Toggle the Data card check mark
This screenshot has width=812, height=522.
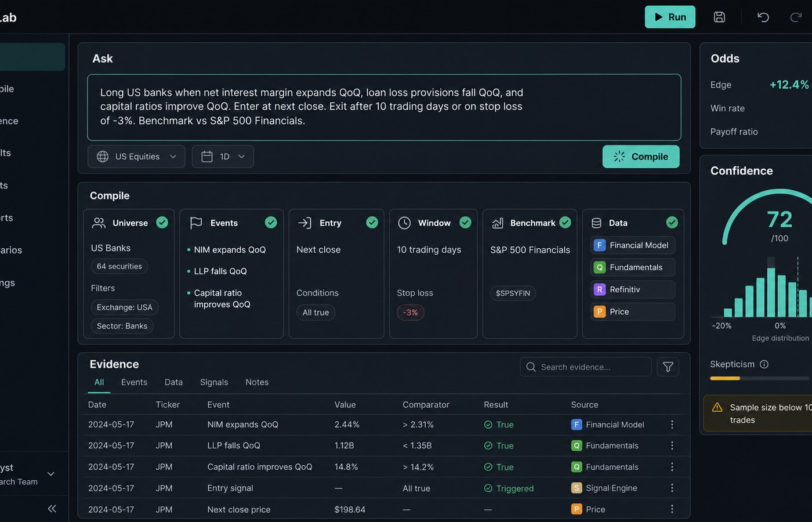click(x=672, y=222)
